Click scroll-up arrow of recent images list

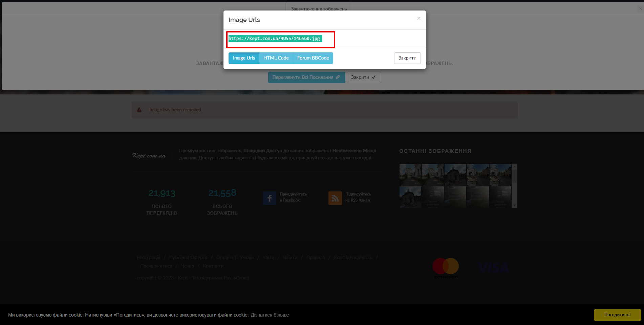coord(515,166)
